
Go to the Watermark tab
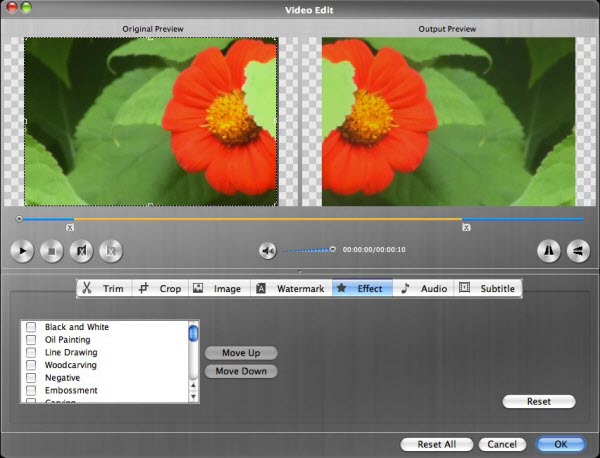pyautogui.click(x=291, y=288)
